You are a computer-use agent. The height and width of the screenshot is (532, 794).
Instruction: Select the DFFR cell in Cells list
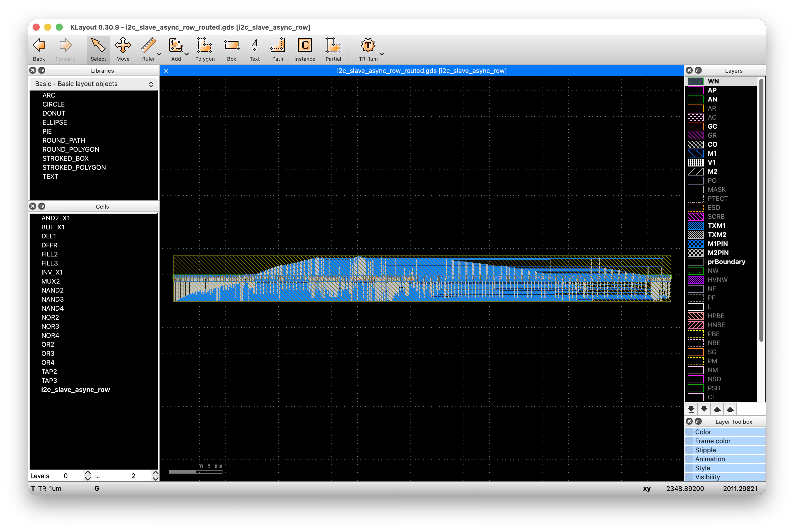[50, 245]
